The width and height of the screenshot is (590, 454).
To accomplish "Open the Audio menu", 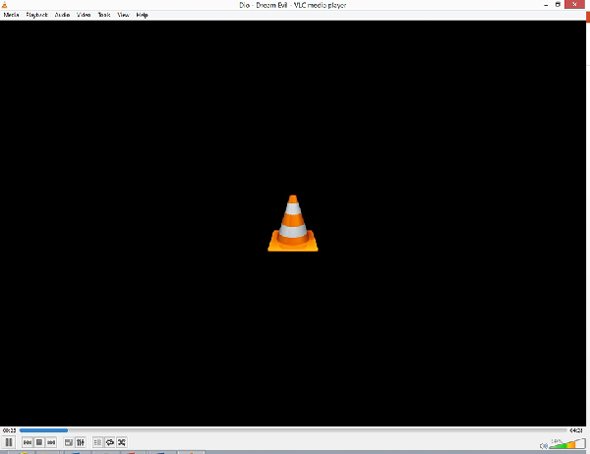I will pyautogui.click(x=62, y=15).
